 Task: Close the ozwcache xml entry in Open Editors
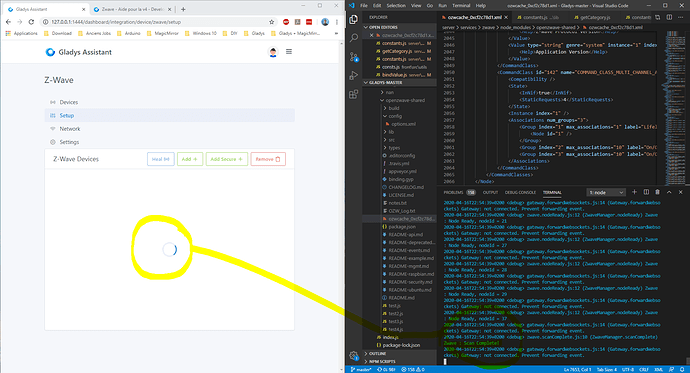(x=371, y=35)
